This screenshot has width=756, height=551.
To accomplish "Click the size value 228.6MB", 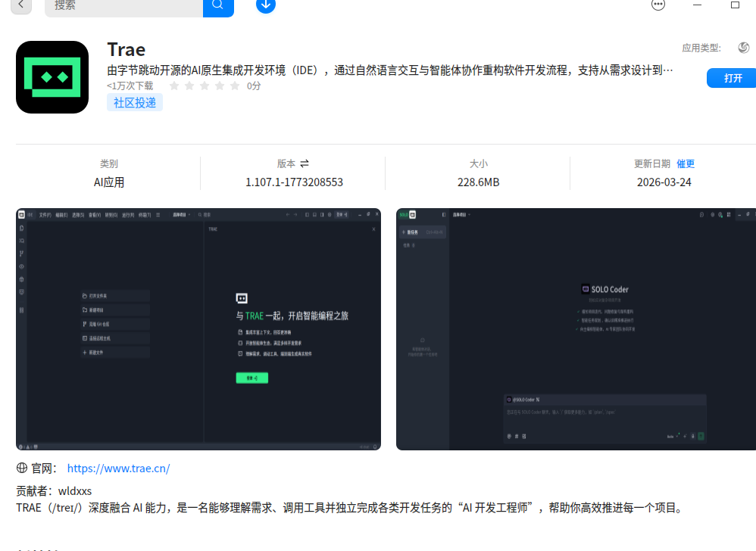I will coord(478,182).
